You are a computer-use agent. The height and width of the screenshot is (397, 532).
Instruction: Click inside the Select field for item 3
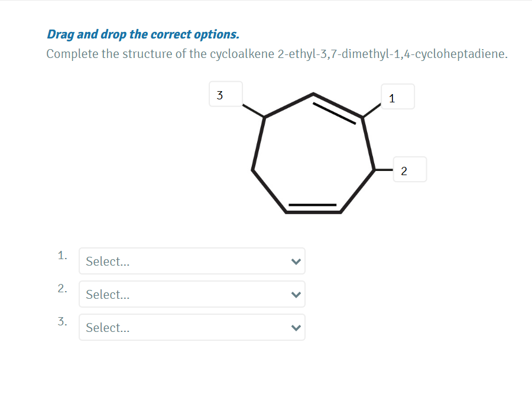[148, 327]
